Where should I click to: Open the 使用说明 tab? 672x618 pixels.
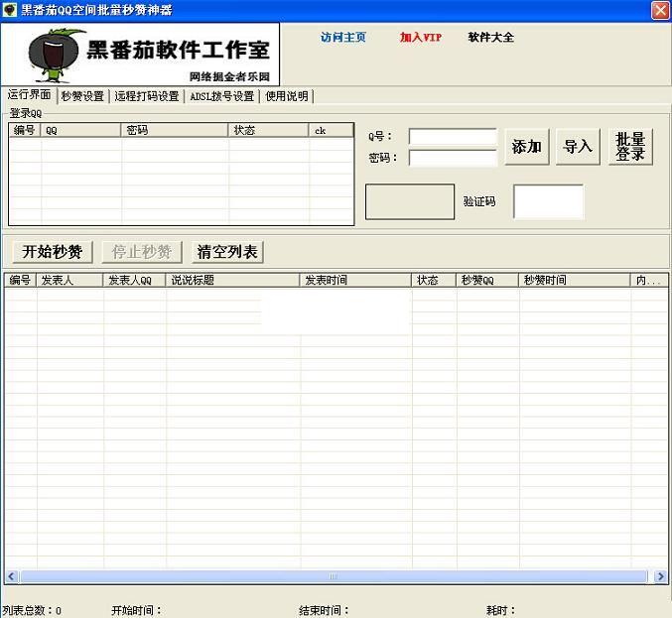288,96
